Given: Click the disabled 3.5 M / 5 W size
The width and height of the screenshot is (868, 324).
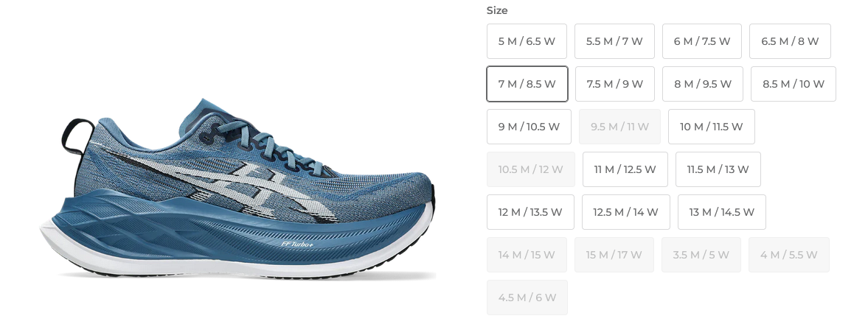Looking at the screenshot, I should 701,255.
